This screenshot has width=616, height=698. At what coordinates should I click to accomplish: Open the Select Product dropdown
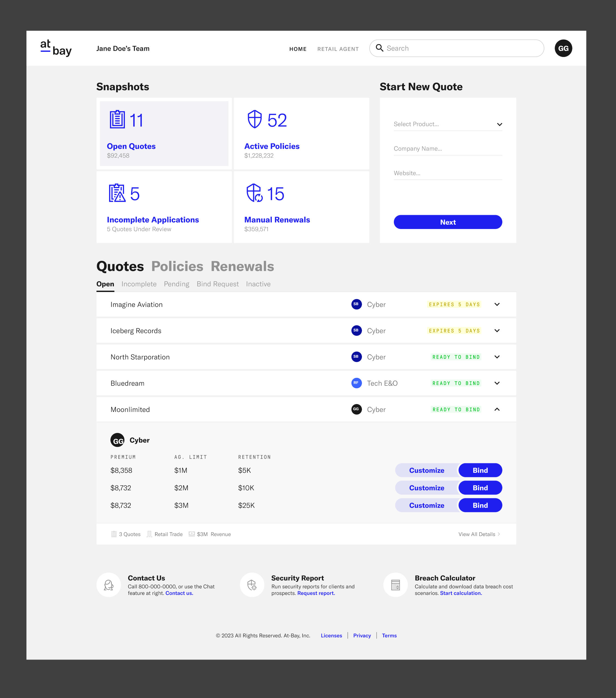coord(447,124)
